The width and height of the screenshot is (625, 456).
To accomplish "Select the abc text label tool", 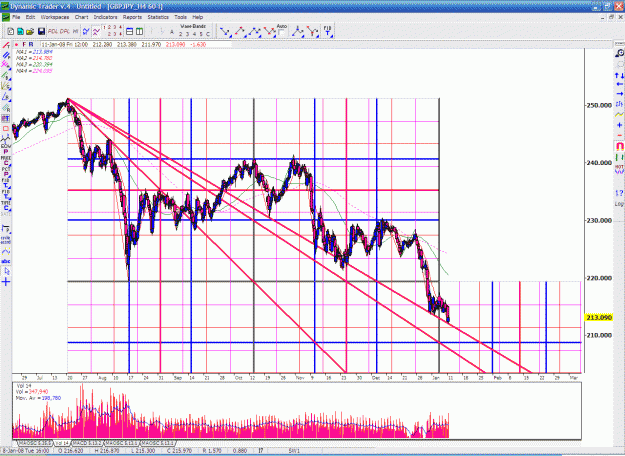I will (x=6, y=261).
